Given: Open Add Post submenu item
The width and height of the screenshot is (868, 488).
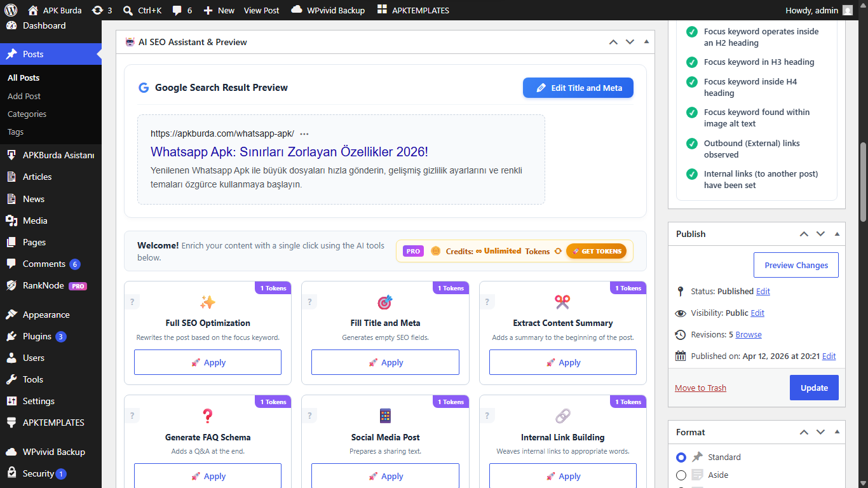Looking at the screenshot, I should pos(24,96).
